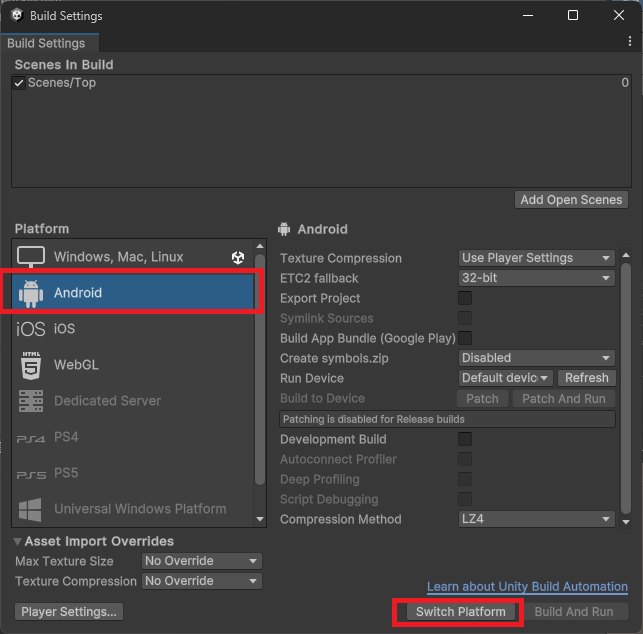Toggle the Script Debugging checkbox
643x634 pixels.
[x=465, y=499]
